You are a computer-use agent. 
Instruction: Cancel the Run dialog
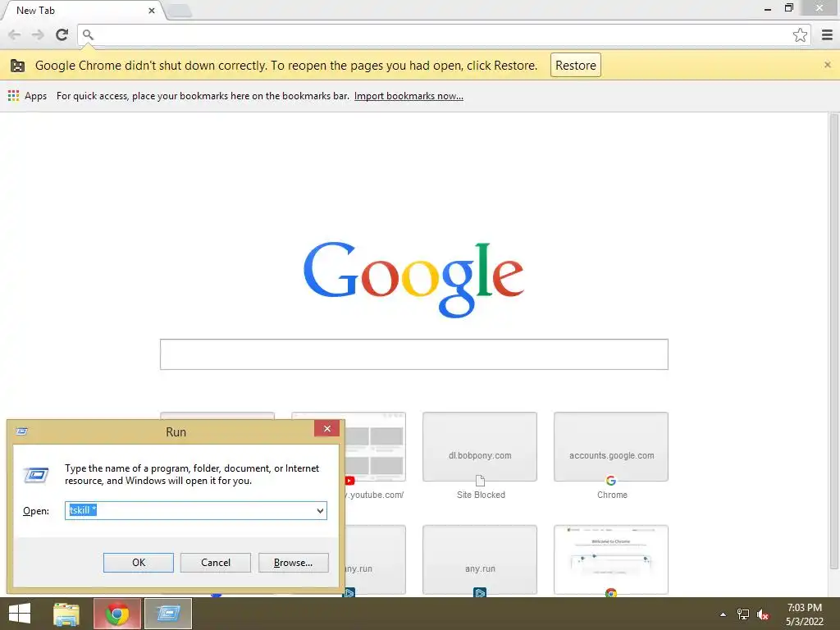[x=216, y=563]
